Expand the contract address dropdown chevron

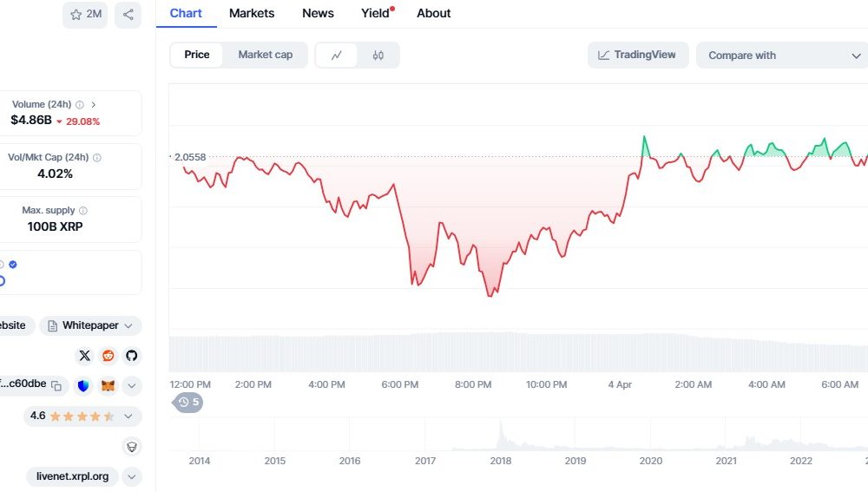point(132,386)
